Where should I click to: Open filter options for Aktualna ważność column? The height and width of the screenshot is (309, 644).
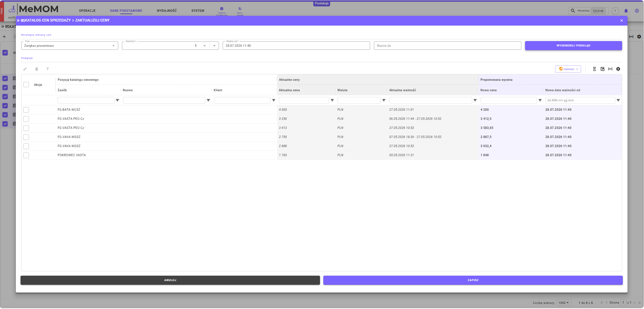coord(475,100)
